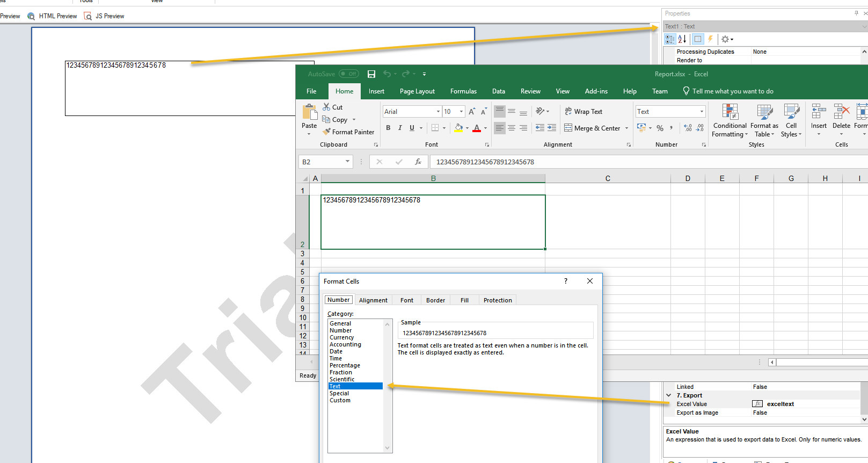The image size is (868, 463).
Task: Open the File menu in Excel
Action: 311,91
